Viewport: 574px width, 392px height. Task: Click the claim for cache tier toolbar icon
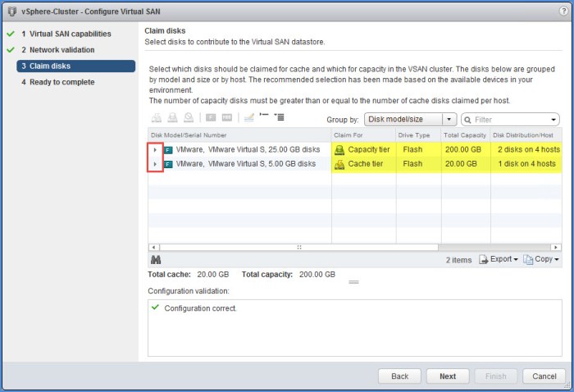(157, 117)
